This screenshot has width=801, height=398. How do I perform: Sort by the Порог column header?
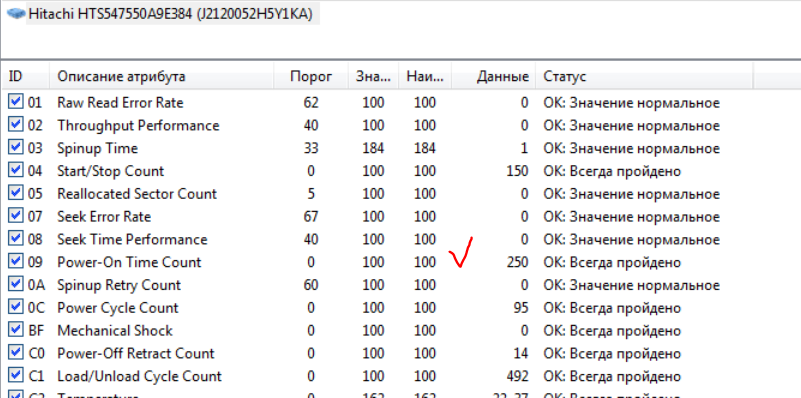[x=311, y=77]
